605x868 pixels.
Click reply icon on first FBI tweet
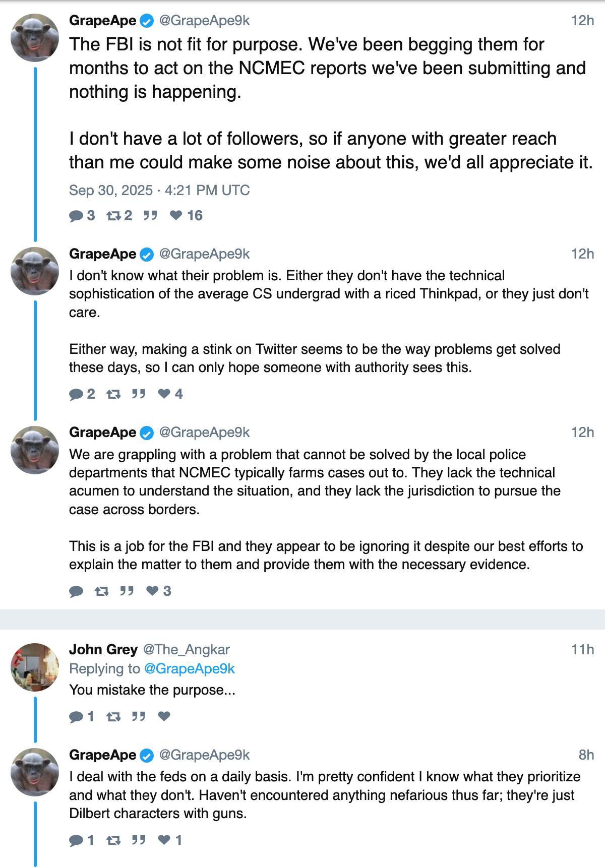click(x=77, y=216)
